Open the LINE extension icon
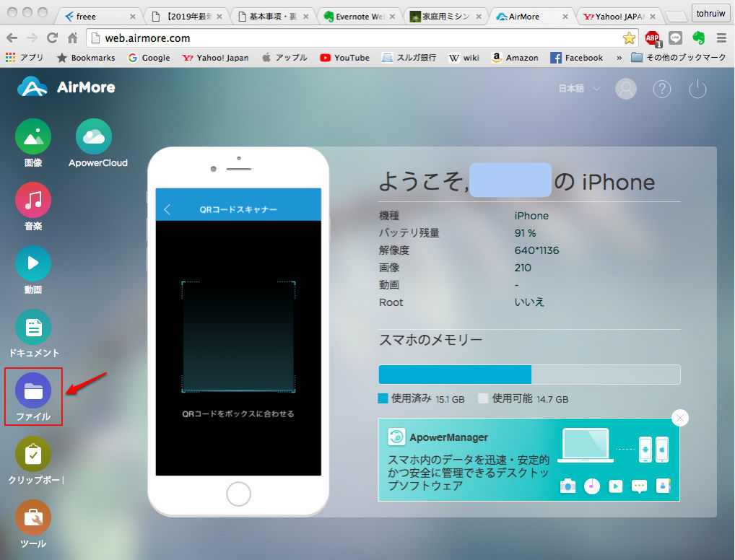 (676, 38)
